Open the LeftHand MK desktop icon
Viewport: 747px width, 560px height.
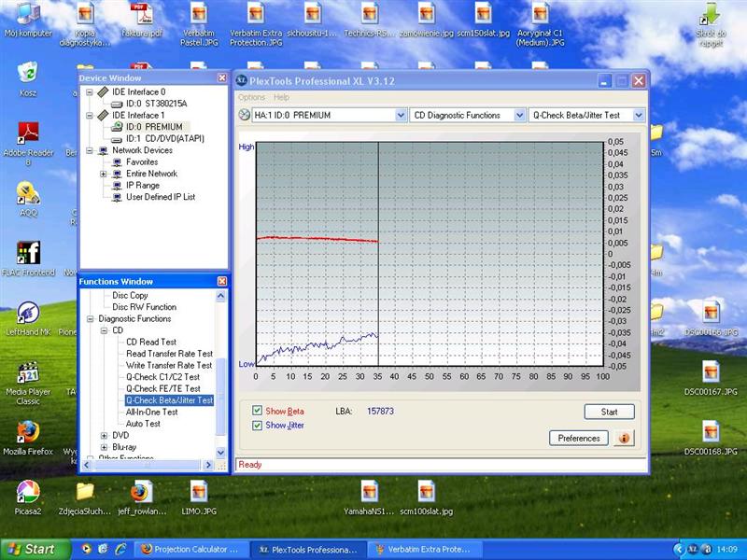coord(28,313)
